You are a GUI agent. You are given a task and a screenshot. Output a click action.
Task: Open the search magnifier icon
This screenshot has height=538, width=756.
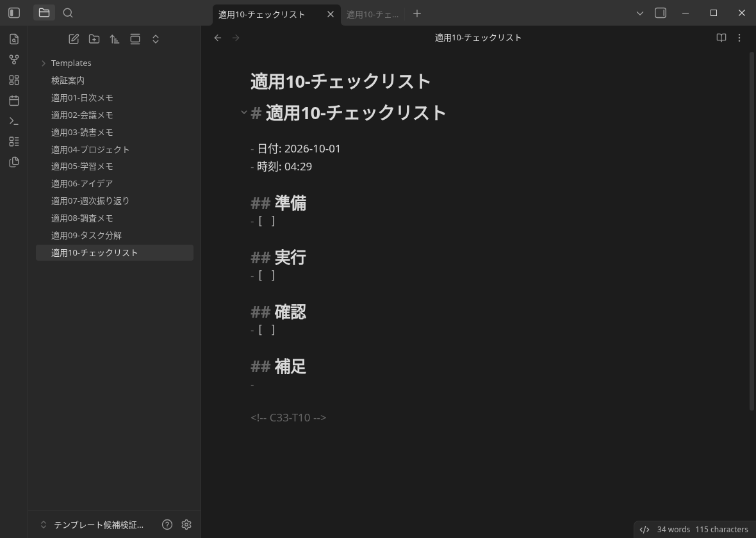(68, 13)
